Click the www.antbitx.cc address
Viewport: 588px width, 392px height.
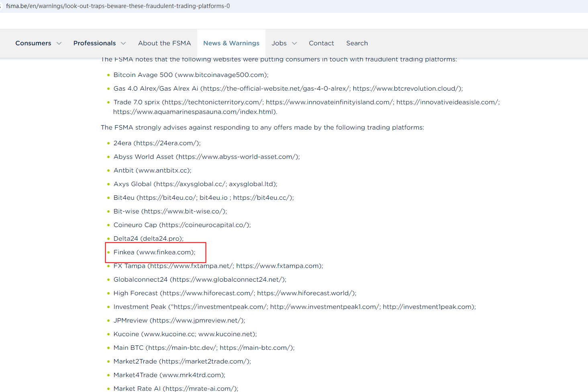tap(163, 171)
